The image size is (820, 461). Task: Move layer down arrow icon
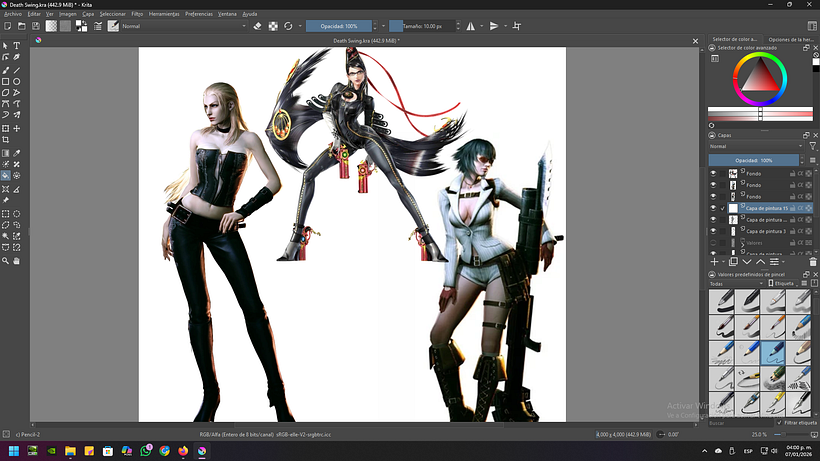(747, 262)
